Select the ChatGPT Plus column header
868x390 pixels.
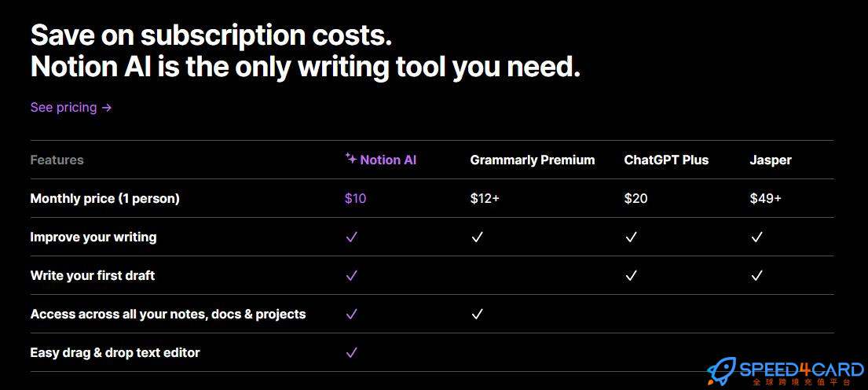tap(666, 160)
